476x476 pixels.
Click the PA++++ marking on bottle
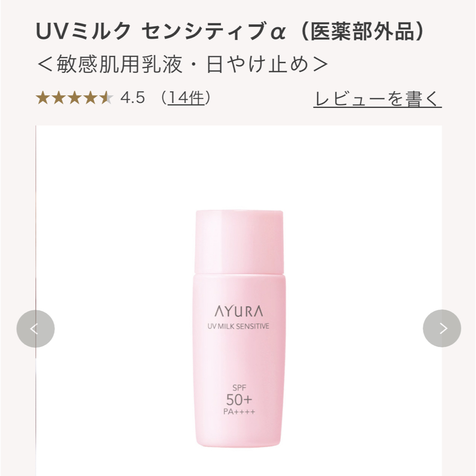239,412
